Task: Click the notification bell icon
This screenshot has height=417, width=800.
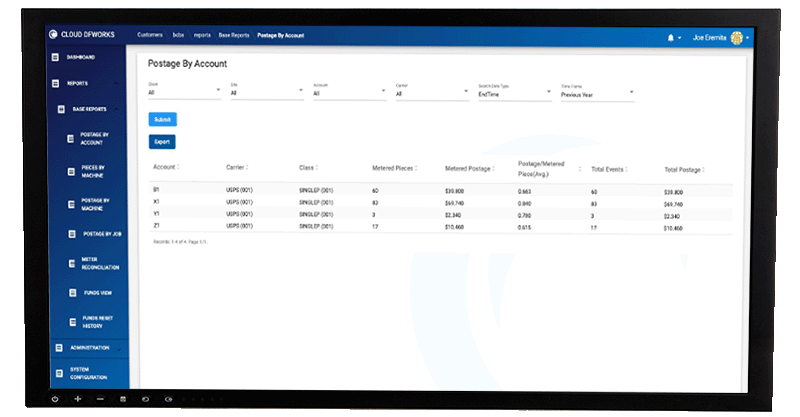Action: 670,38
